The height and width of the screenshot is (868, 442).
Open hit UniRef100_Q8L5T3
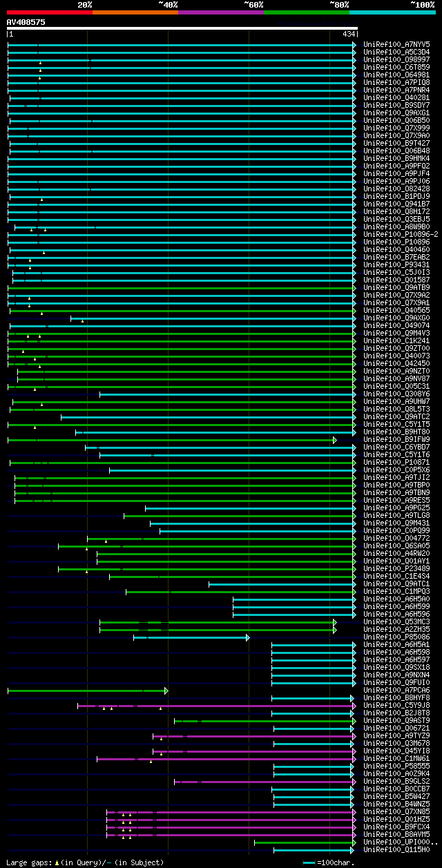pyautogui.click(x=396, y=409)
